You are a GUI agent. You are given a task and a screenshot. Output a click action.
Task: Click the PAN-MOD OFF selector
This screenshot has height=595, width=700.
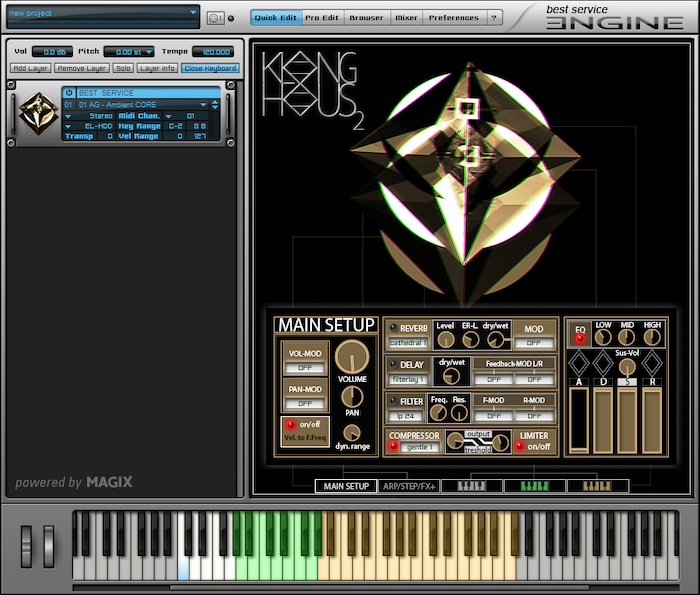pyautogui.click(x=305, y=404)
